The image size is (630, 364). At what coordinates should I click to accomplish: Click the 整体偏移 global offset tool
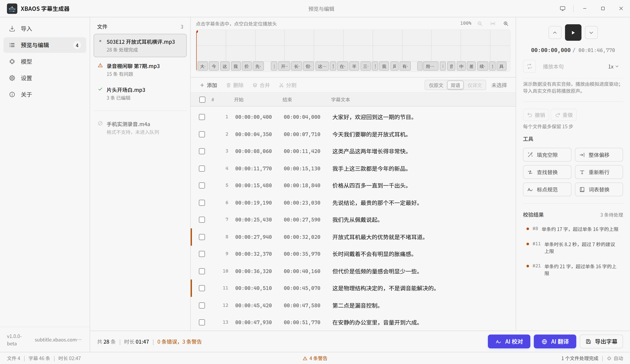click(x=599, y=155)
